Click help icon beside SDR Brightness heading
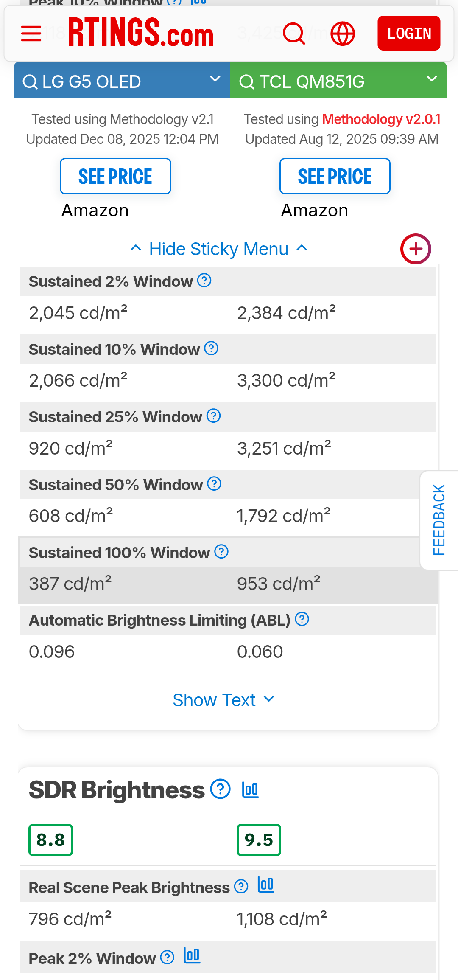The width and height of the screenshot is (458, 980). pos(221,789)
